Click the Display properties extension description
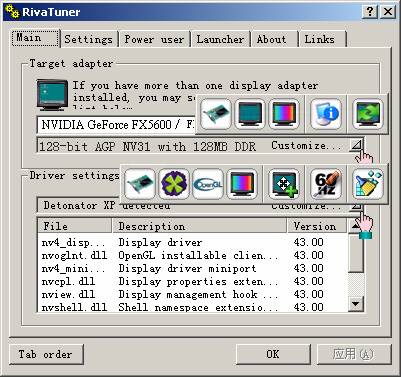This screenshot has width=401, height=377. (x=198, y=281)
